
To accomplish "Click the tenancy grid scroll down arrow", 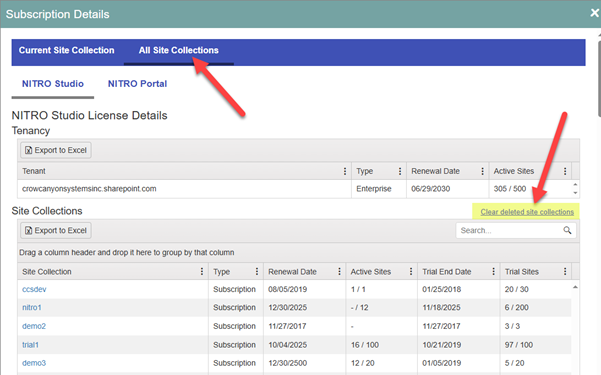I will (575, 193).
